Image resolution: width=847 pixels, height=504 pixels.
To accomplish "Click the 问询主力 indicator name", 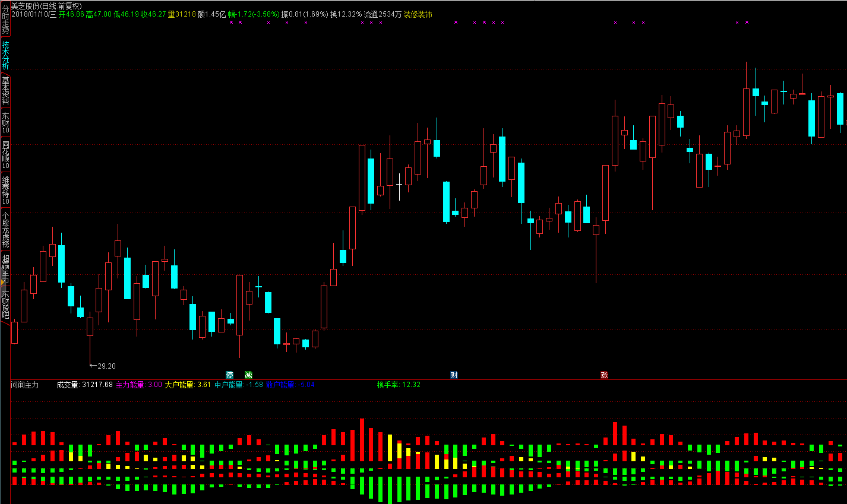I will point(25,385).
